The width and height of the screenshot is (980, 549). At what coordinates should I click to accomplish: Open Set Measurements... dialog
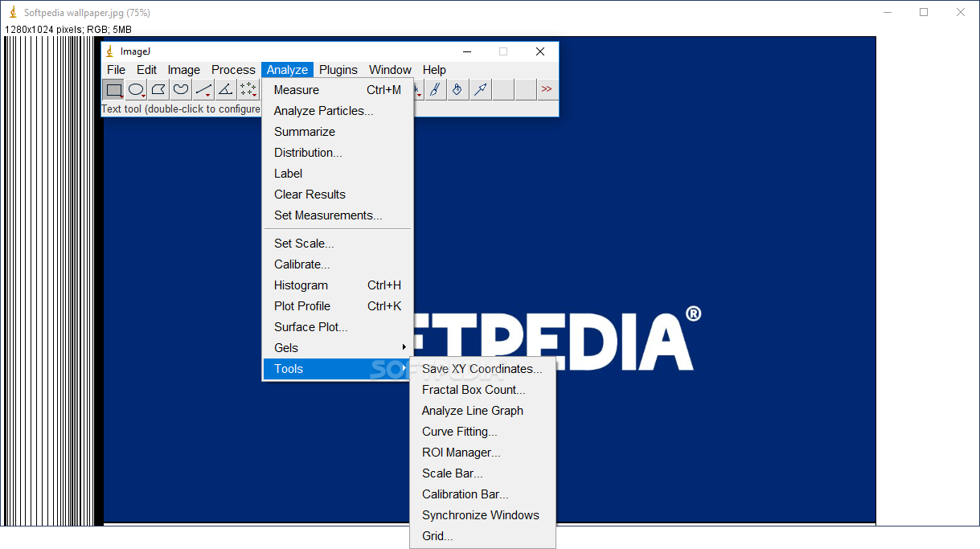338,215
